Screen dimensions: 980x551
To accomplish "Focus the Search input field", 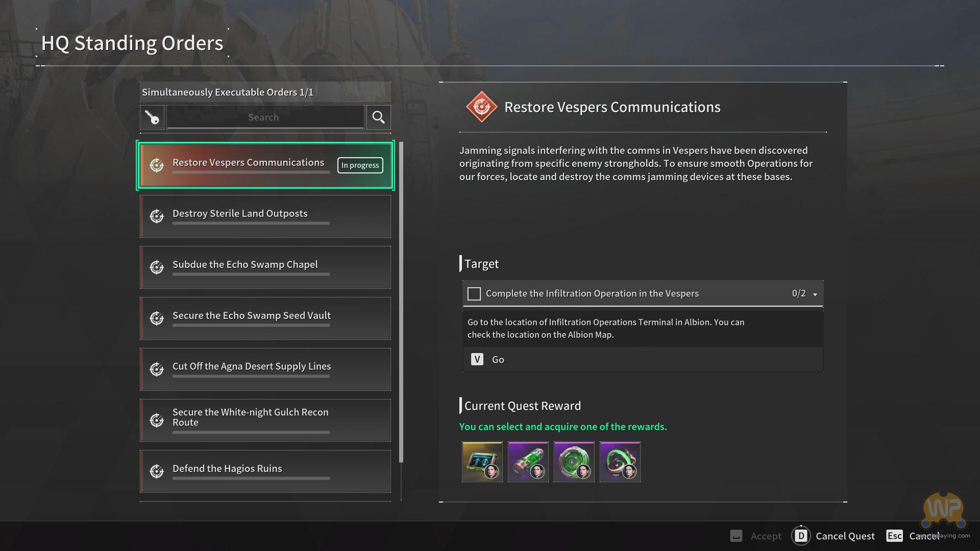I will point(264,117).
